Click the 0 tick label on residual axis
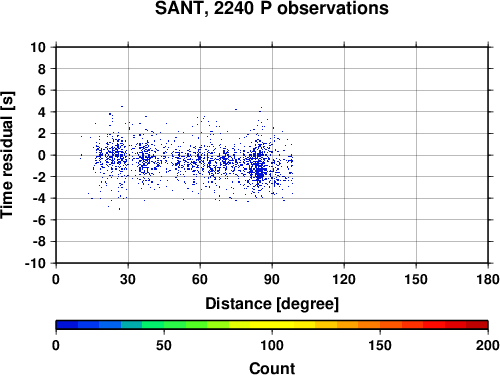 point(42,155)
